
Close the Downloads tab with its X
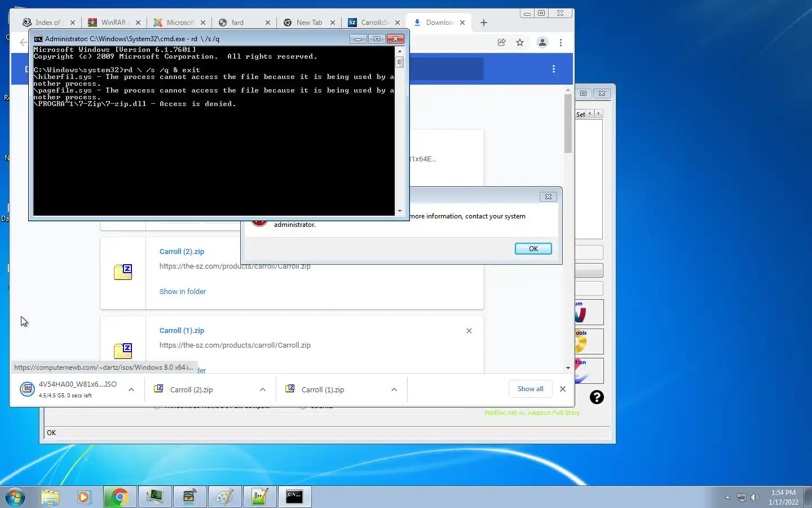tap(462, 23)
